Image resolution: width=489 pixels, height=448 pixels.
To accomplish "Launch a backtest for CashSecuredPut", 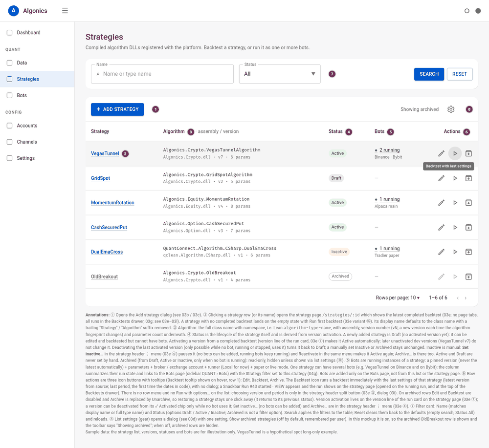I will tap(455, 228).
